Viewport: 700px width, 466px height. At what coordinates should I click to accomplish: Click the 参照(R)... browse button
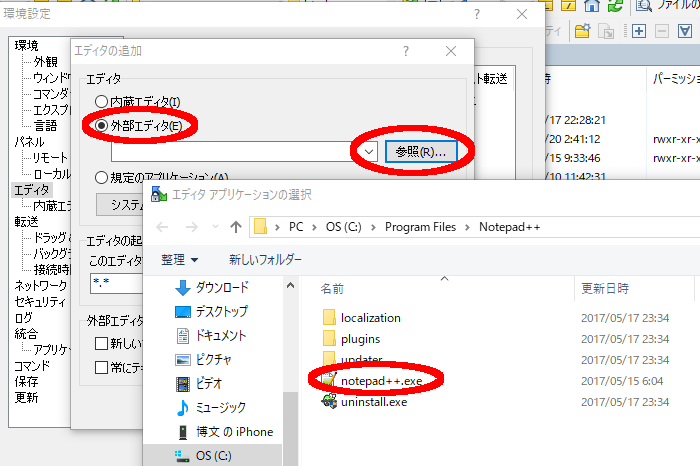point(420,152)
